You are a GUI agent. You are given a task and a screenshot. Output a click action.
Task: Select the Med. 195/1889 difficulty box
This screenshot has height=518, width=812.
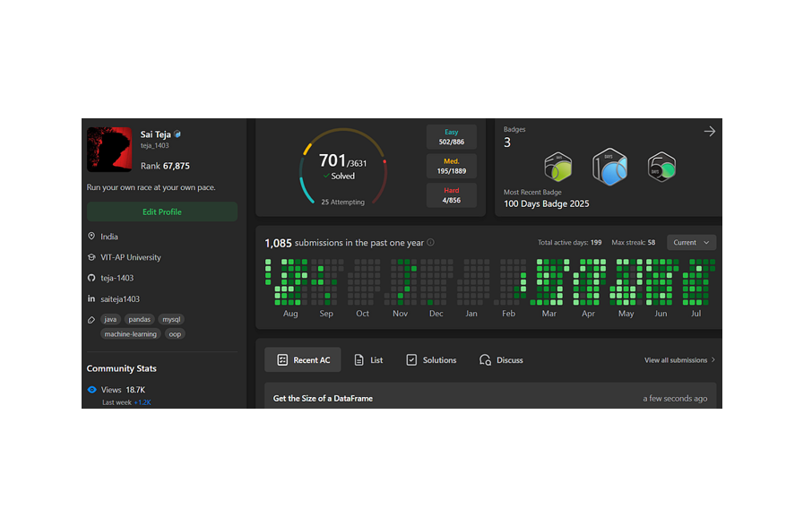click(x=452, y=167)
